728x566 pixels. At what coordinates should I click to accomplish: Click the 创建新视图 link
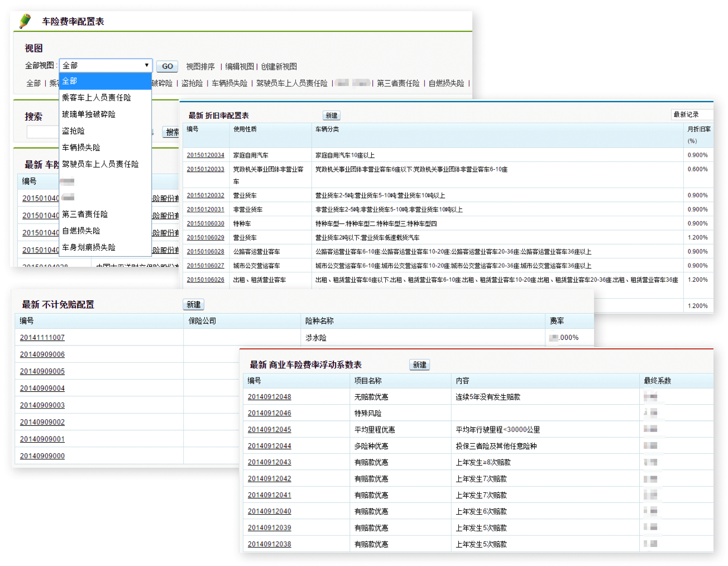[279, 66]
